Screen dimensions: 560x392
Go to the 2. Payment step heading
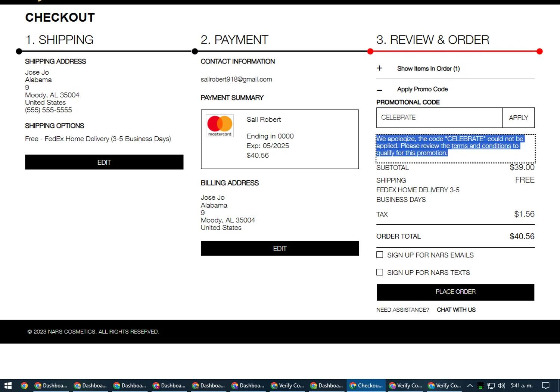[x=234, y=40]
